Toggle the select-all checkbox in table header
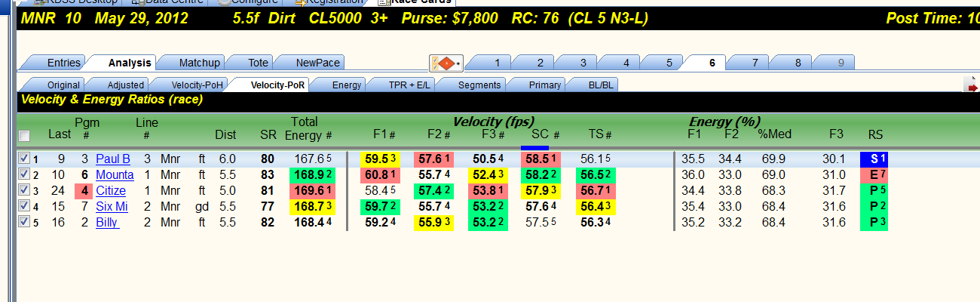The width and height of the screenshot is (980, 302). [x=24, y=136]
